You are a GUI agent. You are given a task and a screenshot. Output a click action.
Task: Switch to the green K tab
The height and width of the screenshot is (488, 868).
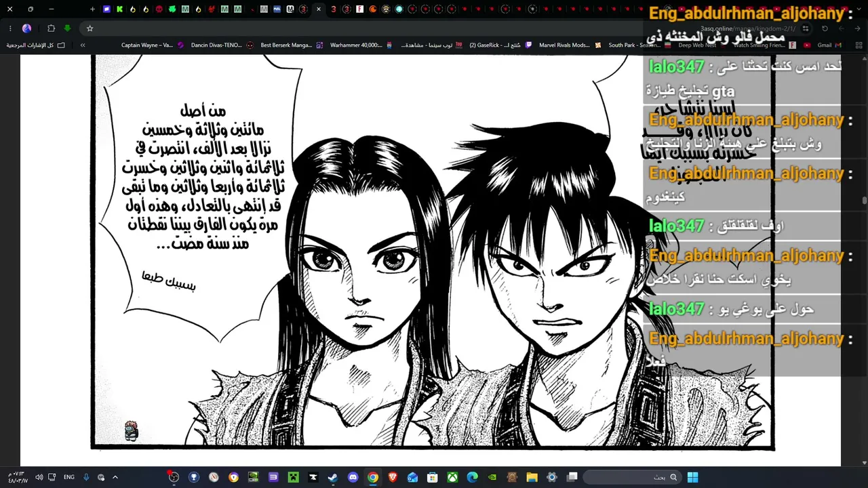[x=119, y=9]
